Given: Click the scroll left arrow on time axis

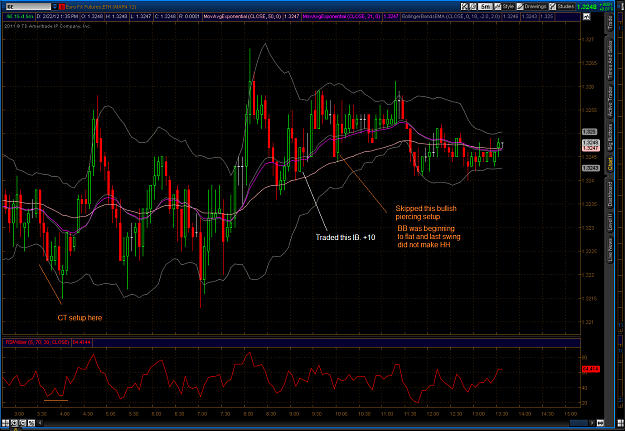Looking at the screenshot, I should 40,423.
